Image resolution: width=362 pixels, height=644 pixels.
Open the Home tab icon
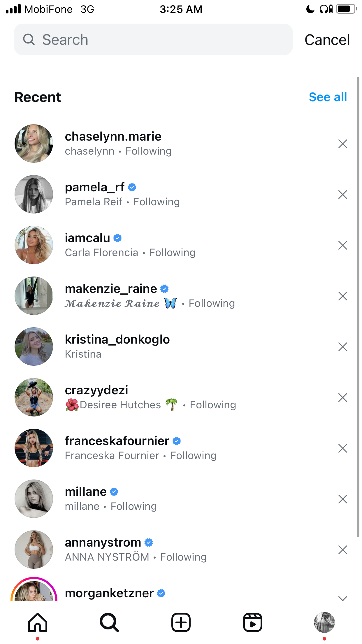pyautogui.click(x=38, y=622)
